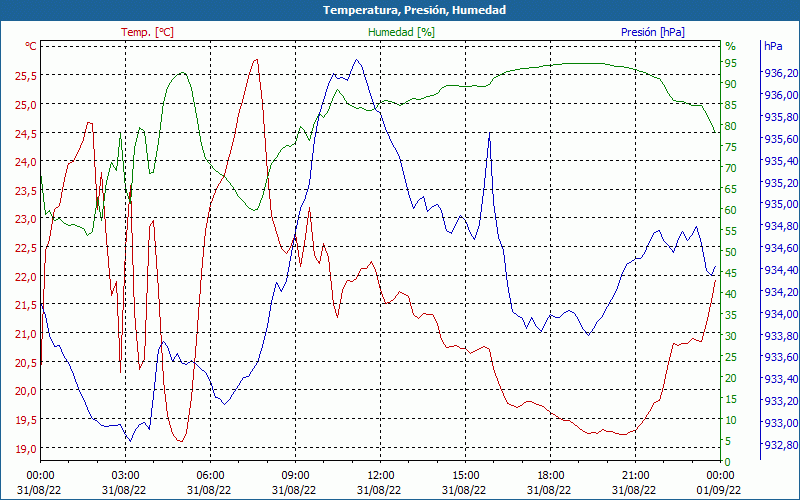Click the % unit label on the humidity axis
Image resolution: width=800 pixels, height=500 pixels.
(731, 46)
